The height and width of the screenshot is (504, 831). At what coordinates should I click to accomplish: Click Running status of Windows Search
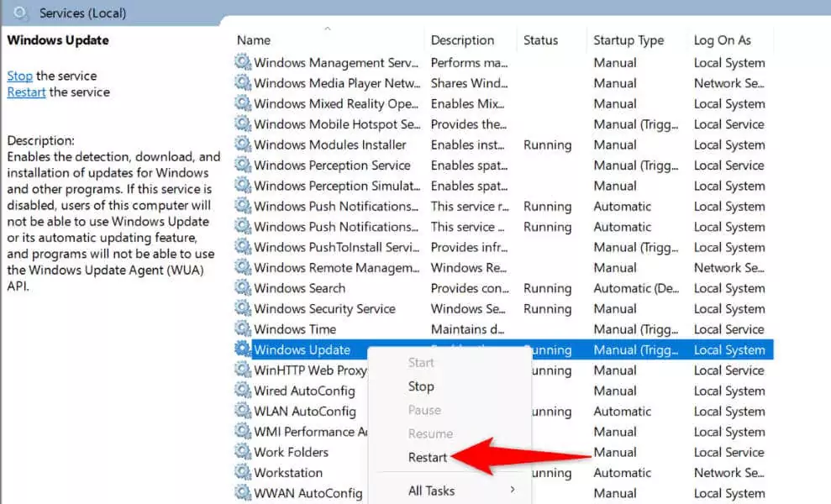pos(548,288)
